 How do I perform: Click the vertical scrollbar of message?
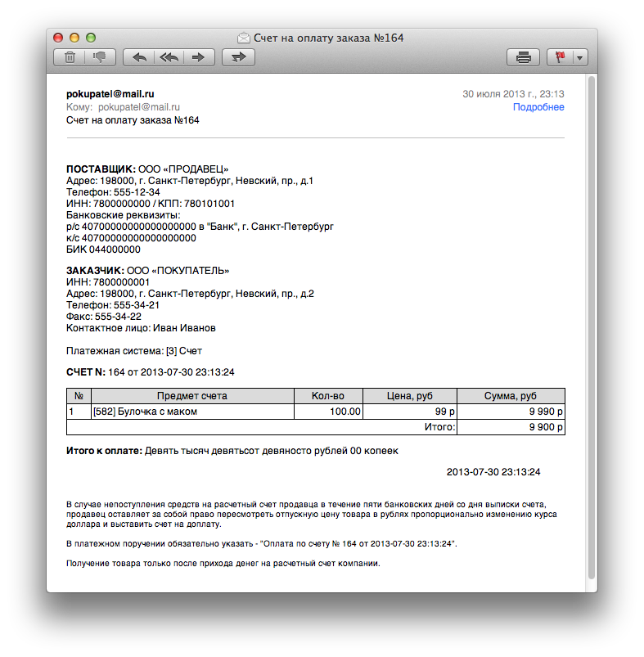[x=591, y=327]
